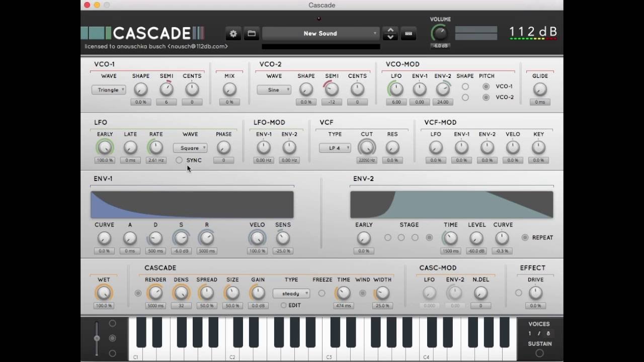The width and height of the screenshot is (644, 362).
Task: Click the ENV-2 envelope graph display
Action: point(452,205)
